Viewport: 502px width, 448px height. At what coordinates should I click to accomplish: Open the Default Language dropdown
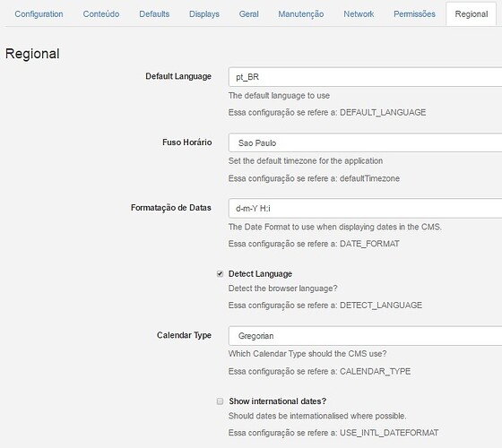tap(366, 77)
